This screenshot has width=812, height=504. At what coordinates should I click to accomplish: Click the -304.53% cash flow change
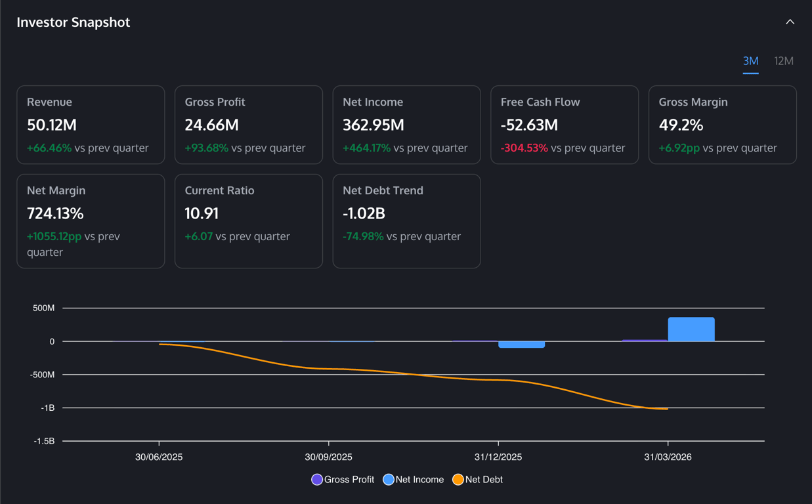coord(524,148)
